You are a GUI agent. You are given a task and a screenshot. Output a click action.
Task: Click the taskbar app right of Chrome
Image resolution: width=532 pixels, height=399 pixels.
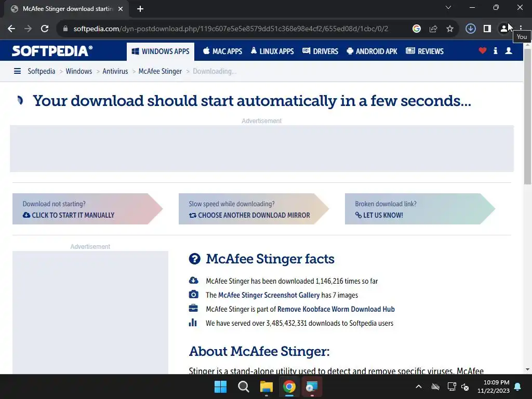[x=312, y=387]
